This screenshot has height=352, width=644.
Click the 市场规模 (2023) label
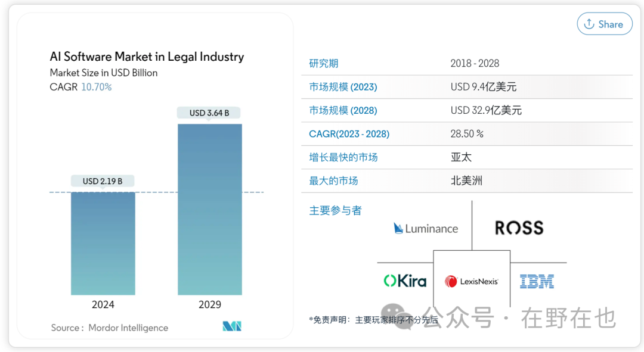[343, 87]
